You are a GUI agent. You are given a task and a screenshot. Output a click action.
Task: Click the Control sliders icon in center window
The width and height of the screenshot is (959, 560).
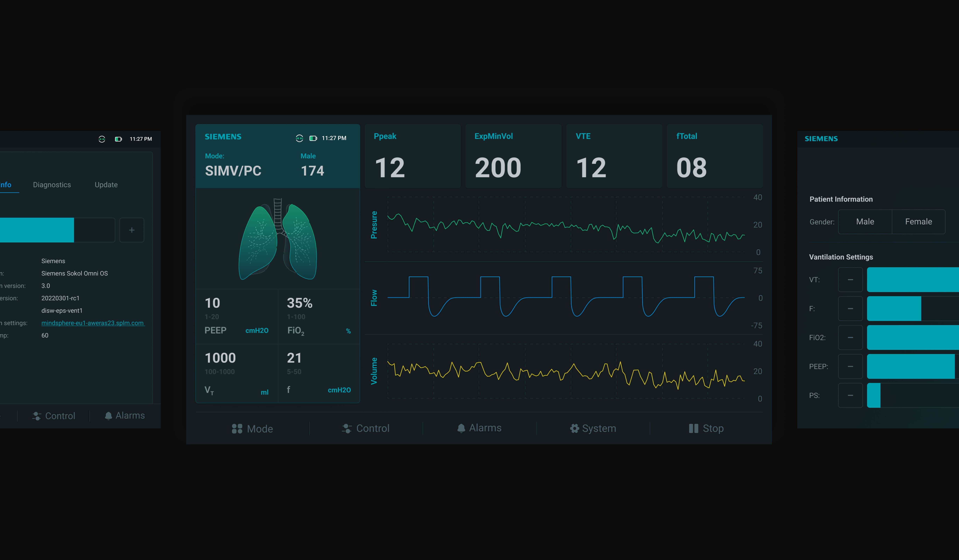point(347,428)
